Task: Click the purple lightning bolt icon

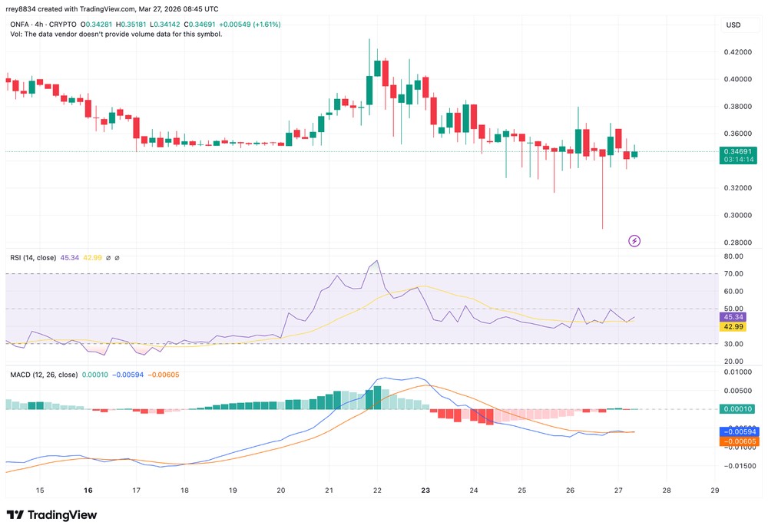Action: pos(634,241)
